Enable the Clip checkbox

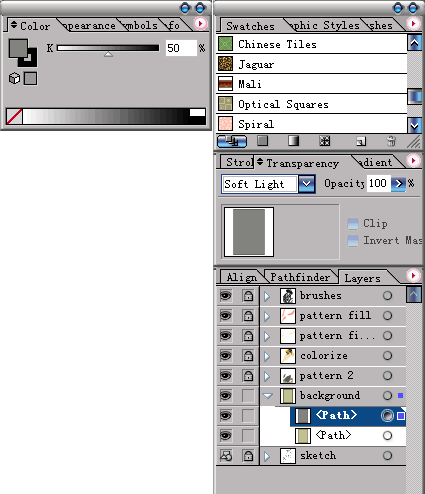(x=353, y=224)
